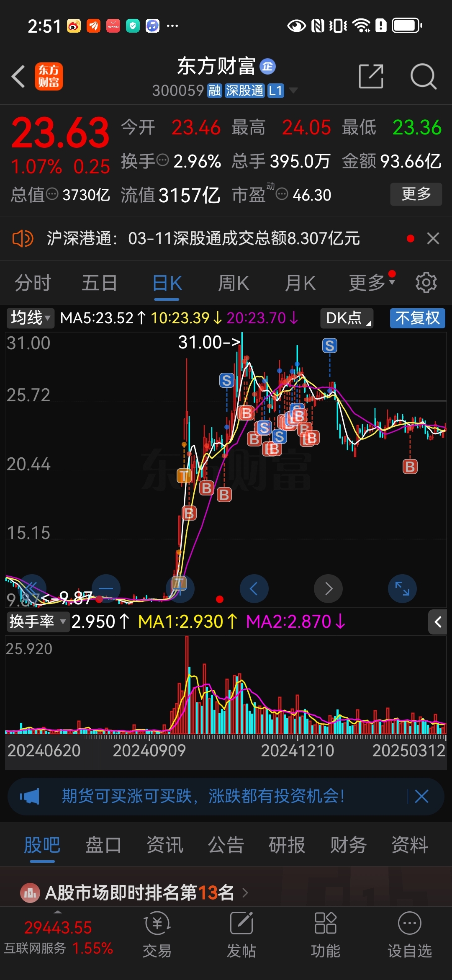Select the 日K chart tab
452x980 pixels.
click(167, 283)
